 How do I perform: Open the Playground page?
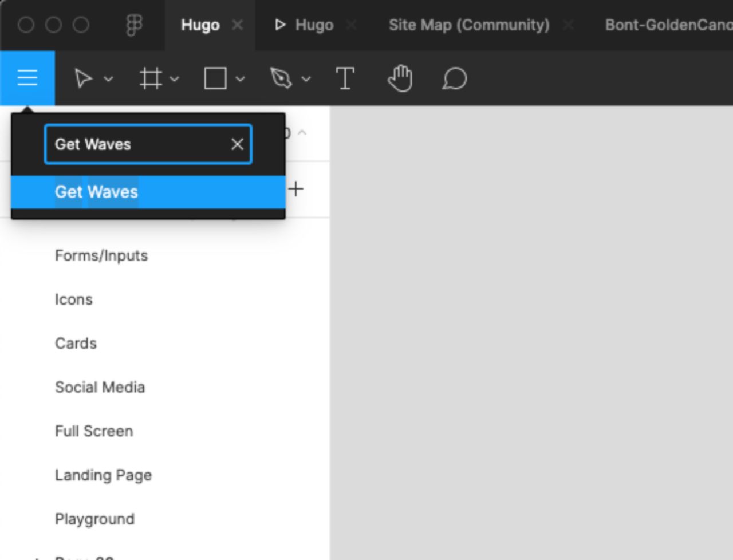95,519
